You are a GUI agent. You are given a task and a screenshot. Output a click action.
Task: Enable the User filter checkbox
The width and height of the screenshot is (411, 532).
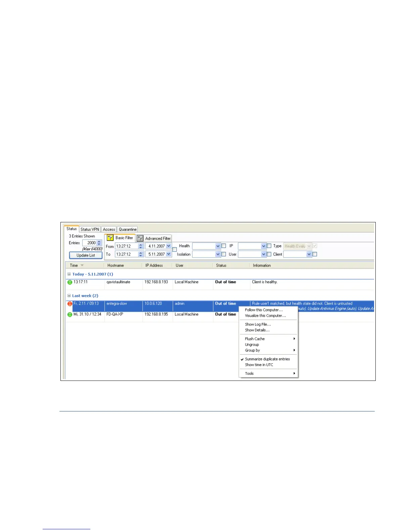[269, 254]
